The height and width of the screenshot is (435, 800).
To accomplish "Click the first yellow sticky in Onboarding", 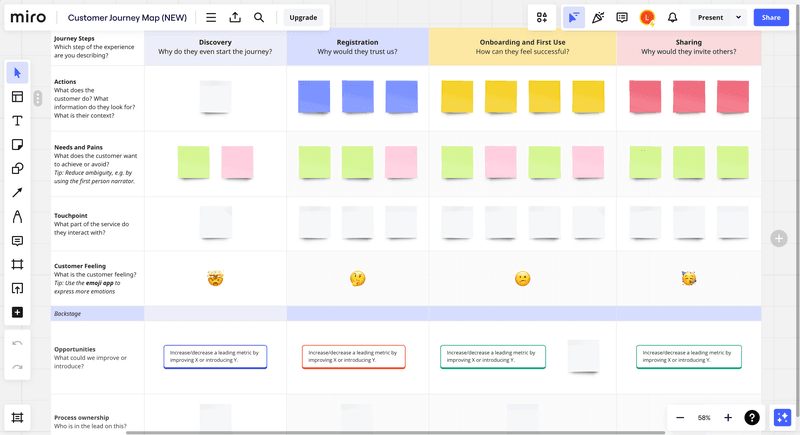I will tap(457, 96).
